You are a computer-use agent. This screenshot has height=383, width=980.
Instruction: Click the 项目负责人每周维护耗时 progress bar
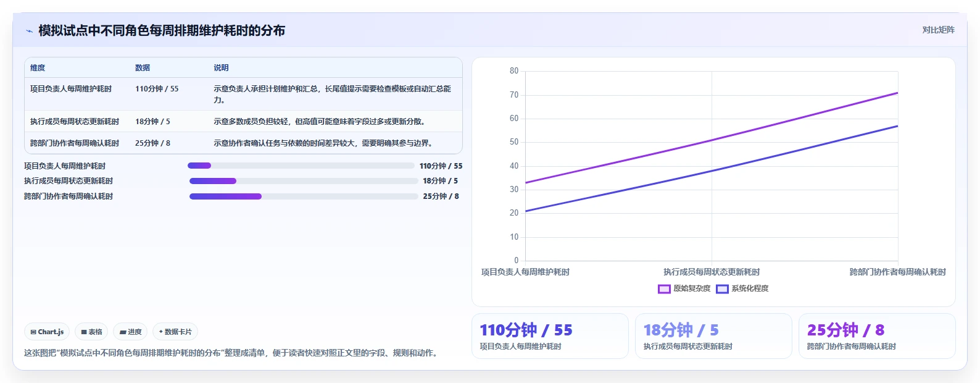[301, 166]
